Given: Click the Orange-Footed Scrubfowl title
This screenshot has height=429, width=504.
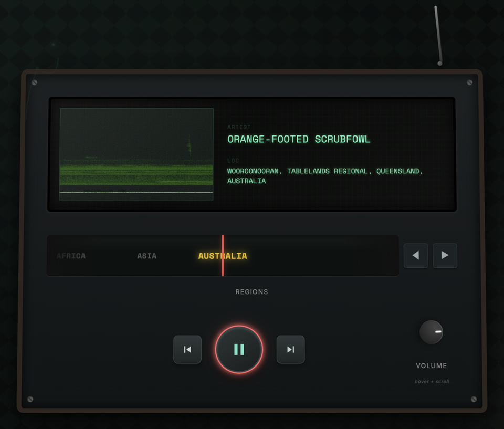Looking at the screenshot, I should 299,139.
